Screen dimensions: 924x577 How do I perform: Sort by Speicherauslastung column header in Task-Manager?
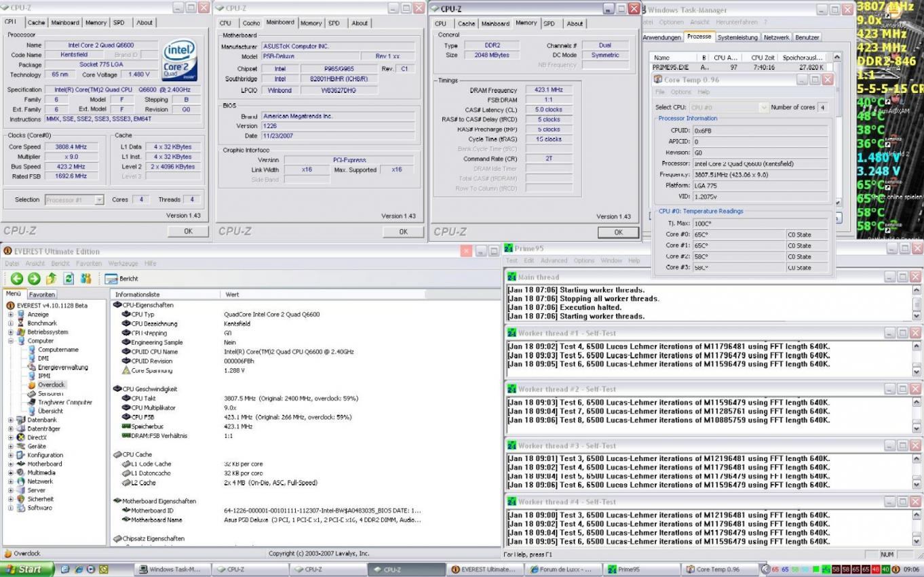tap(803, 58)
